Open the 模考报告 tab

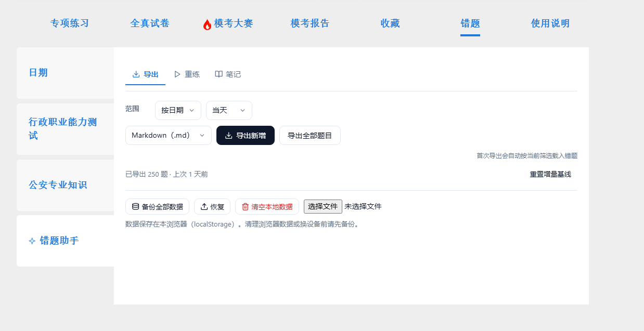pos(310,23)
